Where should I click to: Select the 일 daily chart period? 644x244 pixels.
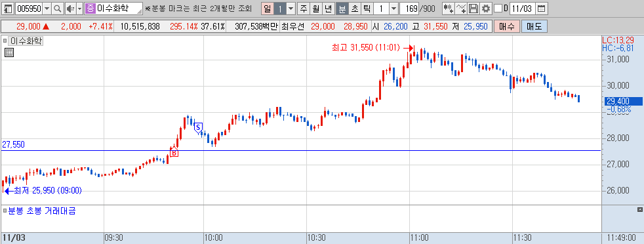tap(267, 9)
